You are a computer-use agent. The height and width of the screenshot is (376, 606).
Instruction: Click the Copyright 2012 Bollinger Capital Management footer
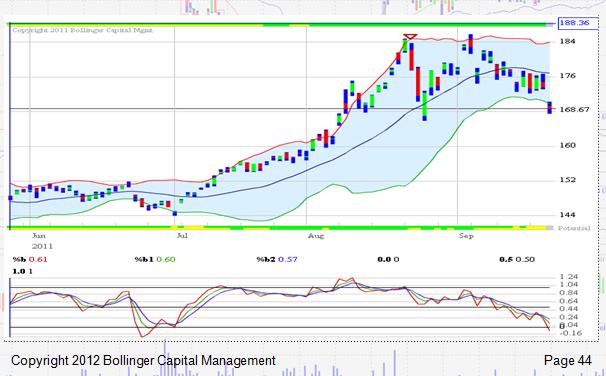coord(143,361)
